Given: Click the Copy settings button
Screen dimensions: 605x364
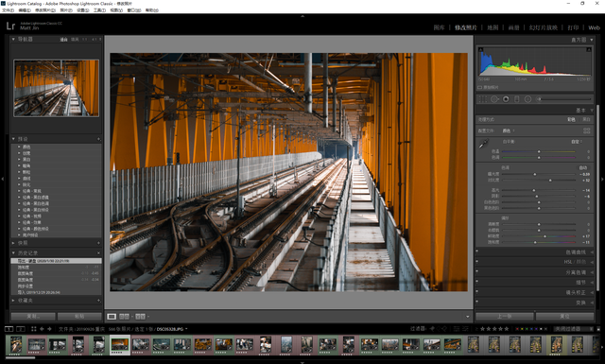Looking at the screenshot, I should (x=33, y=316).
